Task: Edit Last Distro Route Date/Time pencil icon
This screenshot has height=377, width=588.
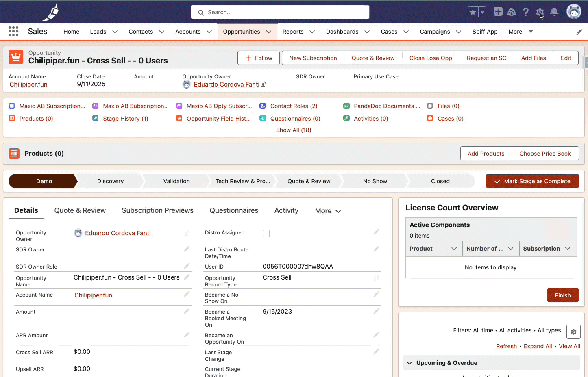Action: [x=376, y=249]
